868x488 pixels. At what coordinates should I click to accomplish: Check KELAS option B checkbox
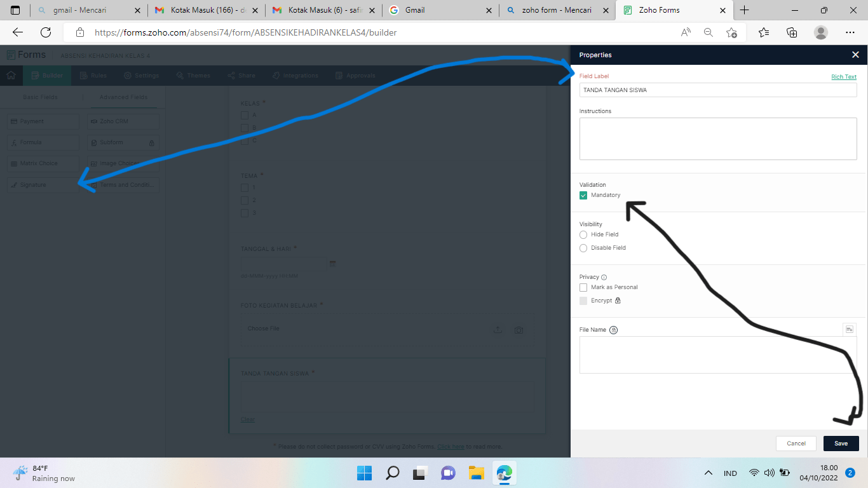[x=245, y=128]
